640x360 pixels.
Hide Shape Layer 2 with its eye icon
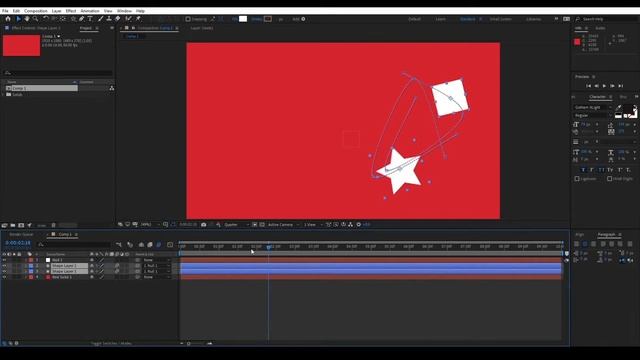pyautogui.click(x=4, y=266)
